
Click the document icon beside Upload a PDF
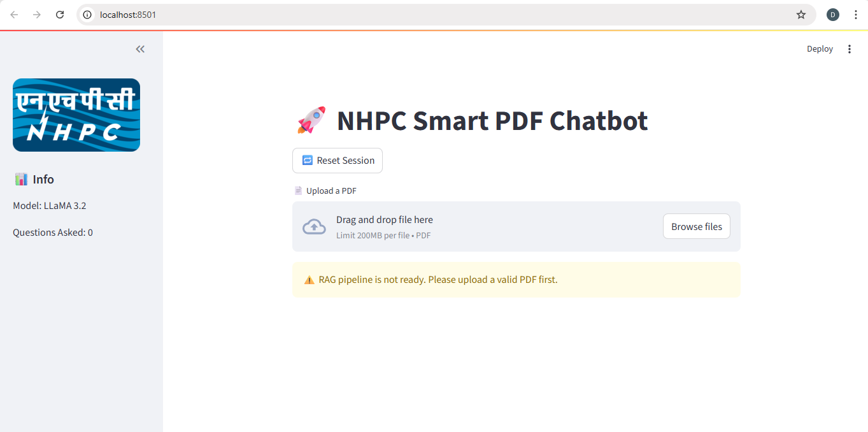click(x=298, y=191)
